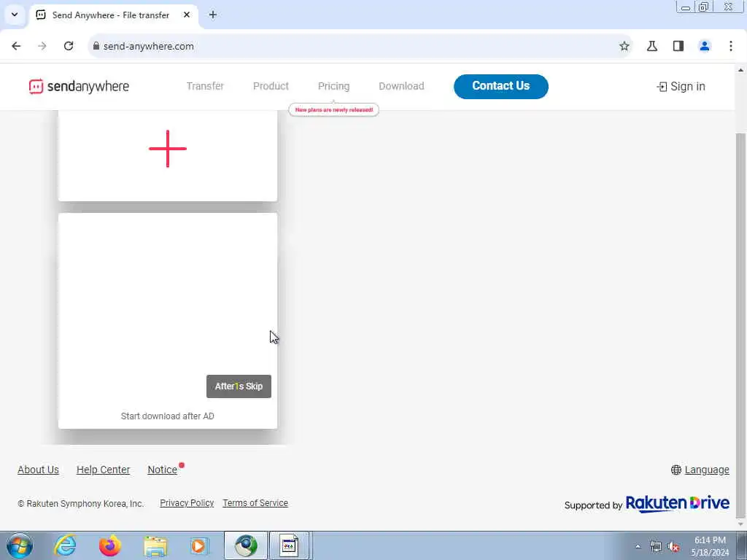View site info via the lock icon
The image size is (747, 560).
pyautogui.click(x=96, y=46)
